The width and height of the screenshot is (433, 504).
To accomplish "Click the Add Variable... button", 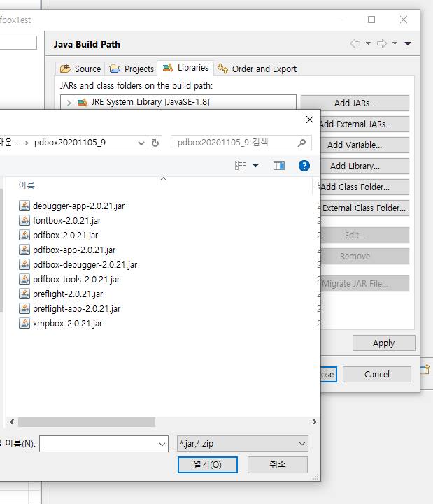I will [x=364, y=145].
